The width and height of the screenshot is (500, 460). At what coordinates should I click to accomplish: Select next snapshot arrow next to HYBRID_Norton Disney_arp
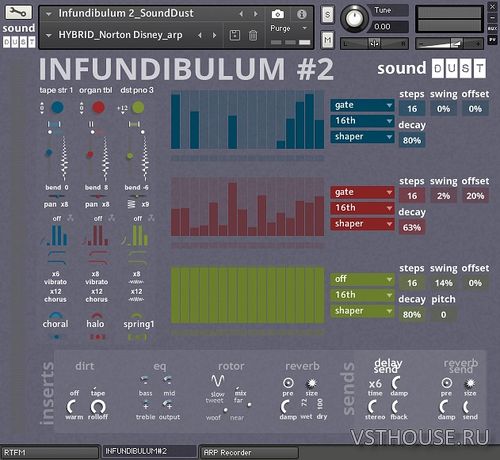click(214, 35)
